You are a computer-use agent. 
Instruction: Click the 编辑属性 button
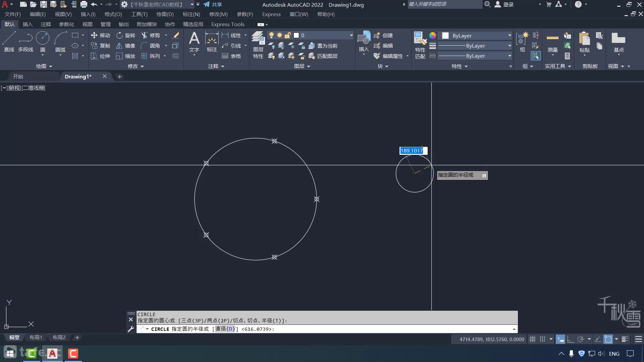(388, 56)
